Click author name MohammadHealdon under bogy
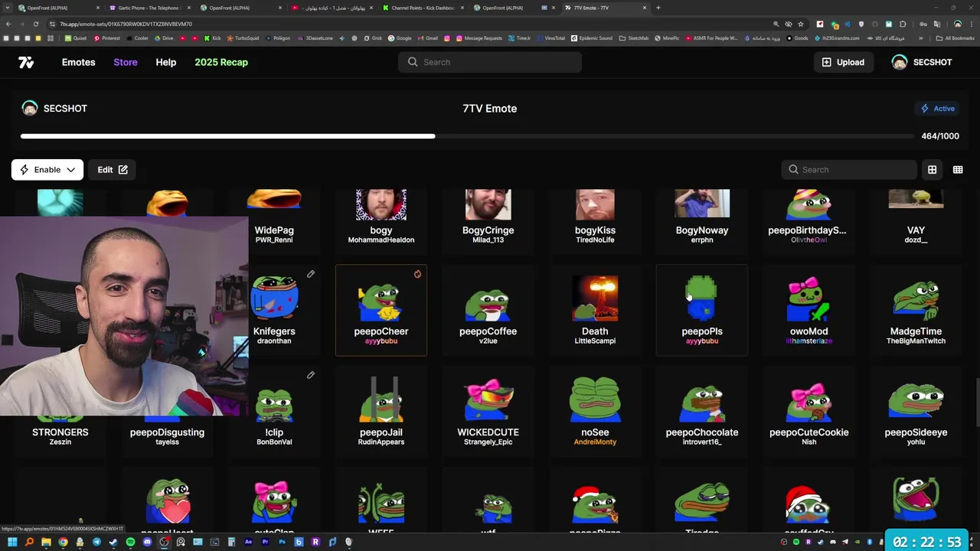The height and width of the screenshot is (551, 980). pos(381,240)
